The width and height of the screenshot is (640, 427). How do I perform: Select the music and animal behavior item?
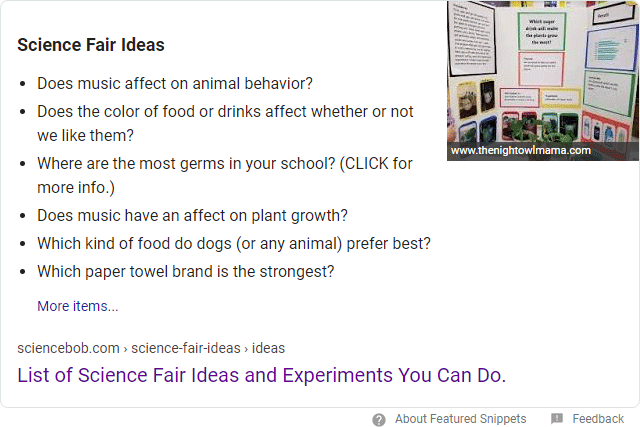(x=175, y=83)
